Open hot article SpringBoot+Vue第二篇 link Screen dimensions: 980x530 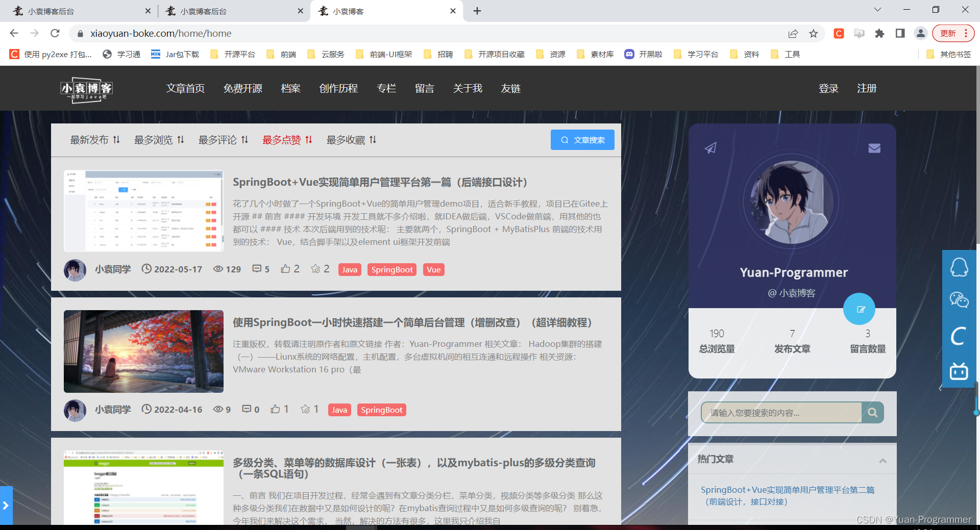[x=787, y=495]
